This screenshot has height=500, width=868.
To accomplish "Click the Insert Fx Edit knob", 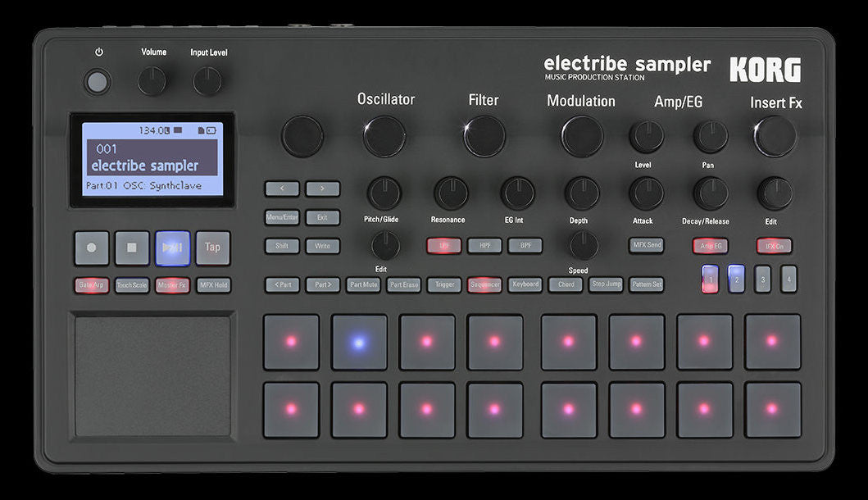I will 775,193.
